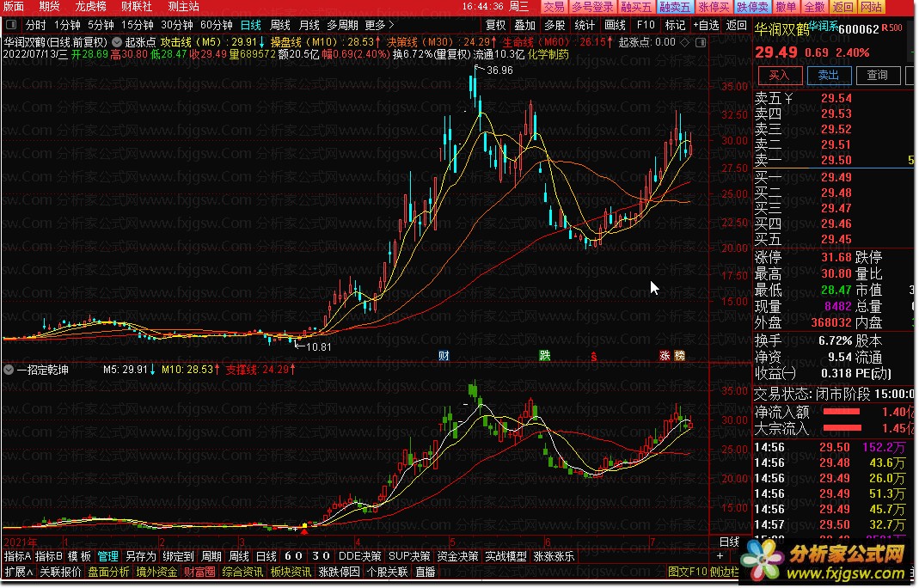The width and height of the screenshot is (919, 588).
Task: Click the 复权 toolbar button
Action: tap(495, 25)
